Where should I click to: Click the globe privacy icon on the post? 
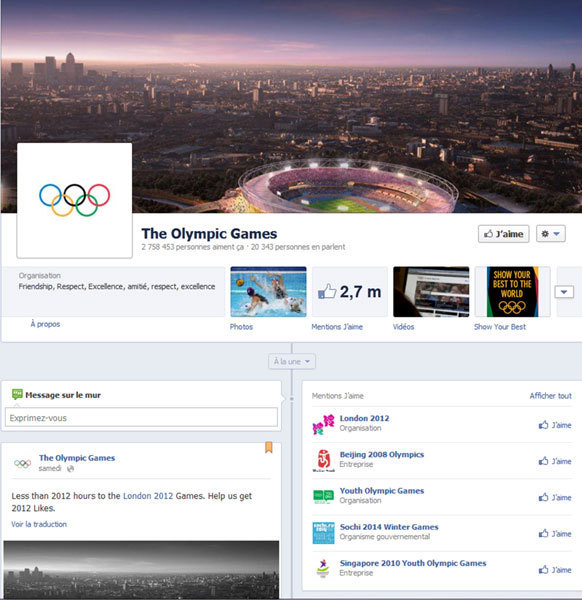(x=70, y=469)
